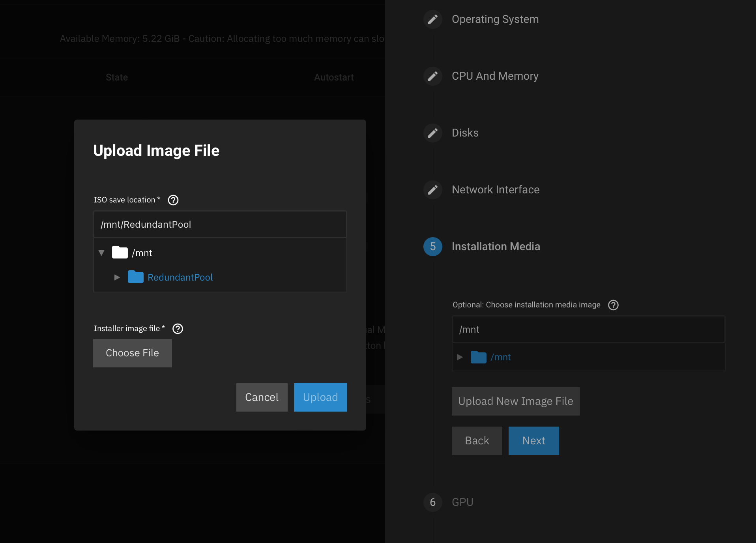Viewport: 756px width, 543px height.
Task: Select the Installation Media wizard step
Action: pyautogui.click(x=496, y=246)
